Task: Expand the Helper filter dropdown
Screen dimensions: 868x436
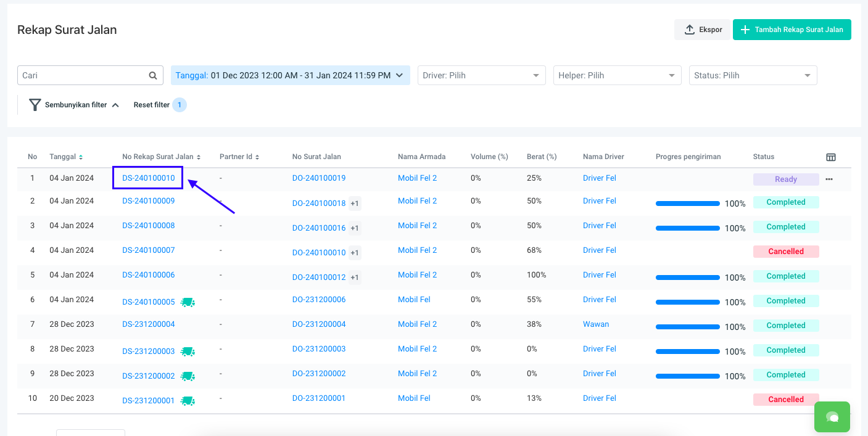Action: (617, 75)
